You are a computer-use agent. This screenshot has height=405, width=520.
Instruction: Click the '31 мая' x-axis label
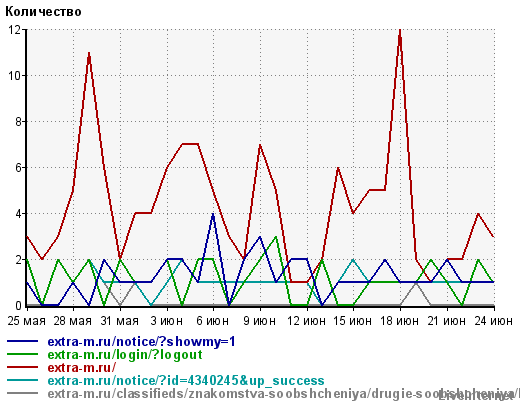120,321
